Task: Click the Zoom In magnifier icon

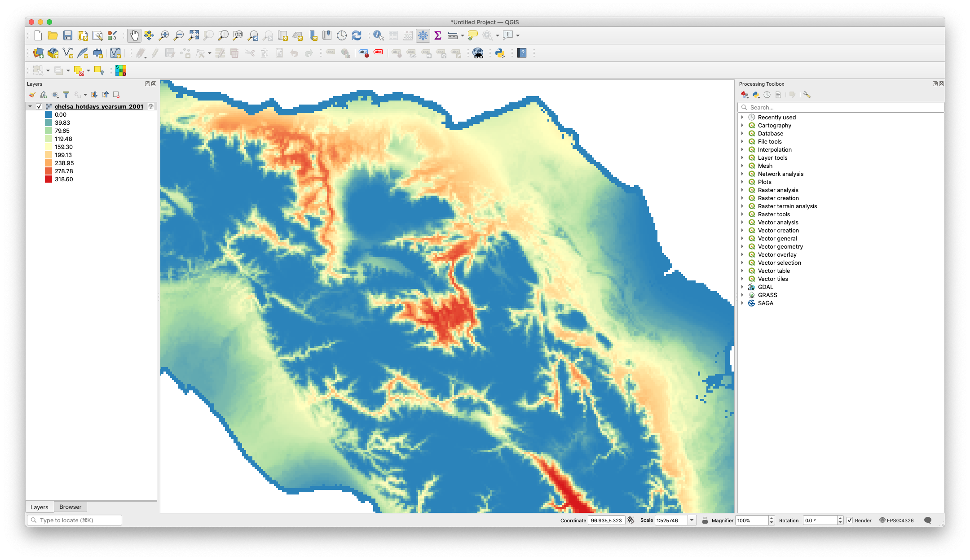Action: click(164, 35)
